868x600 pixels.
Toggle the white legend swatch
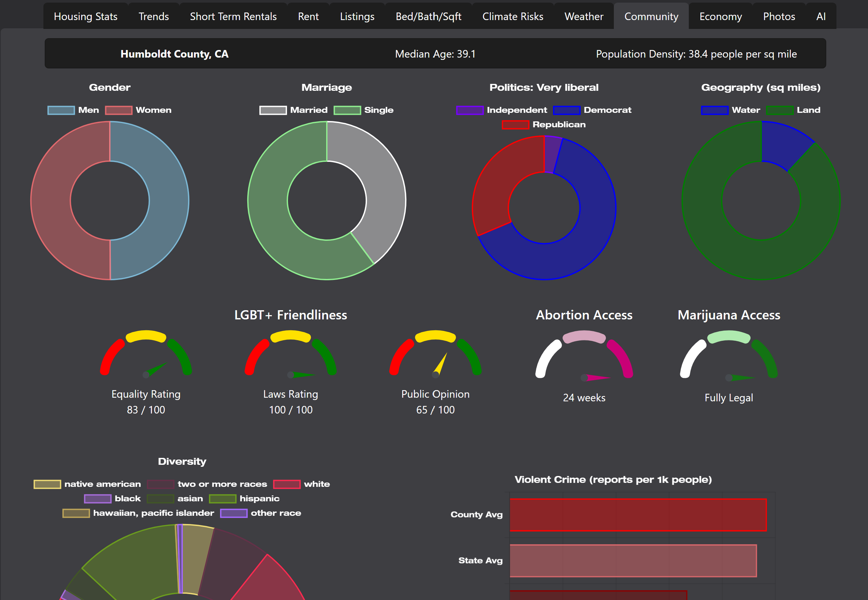287,484
